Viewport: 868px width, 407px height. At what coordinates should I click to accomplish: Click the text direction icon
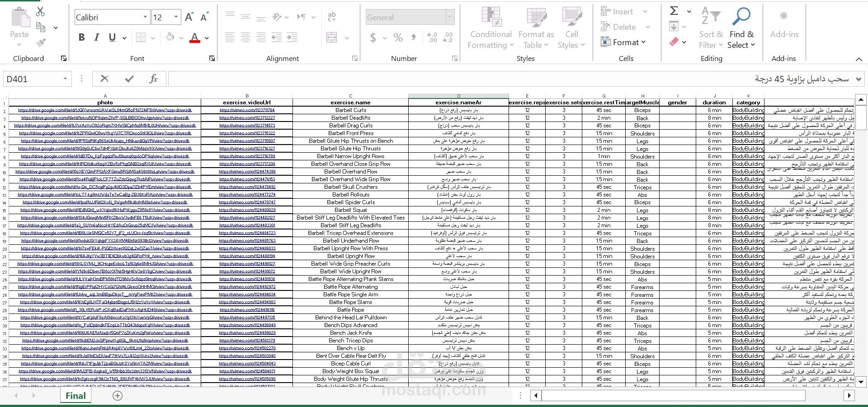302,17
